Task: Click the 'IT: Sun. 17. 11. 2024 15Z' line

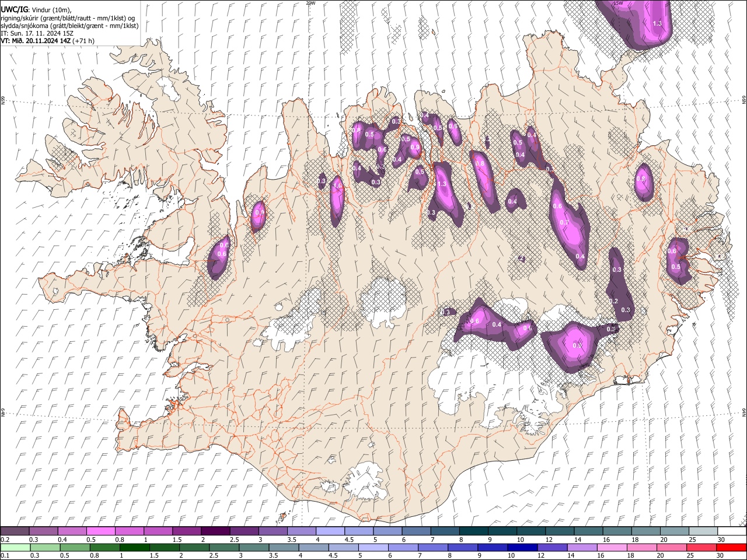Action: 37,33
